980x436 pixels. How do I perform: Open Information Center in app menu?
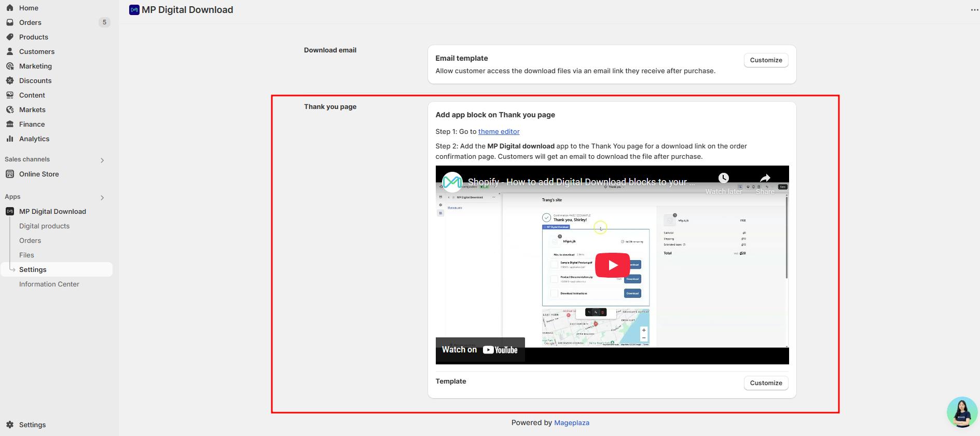tap(49, 284)
